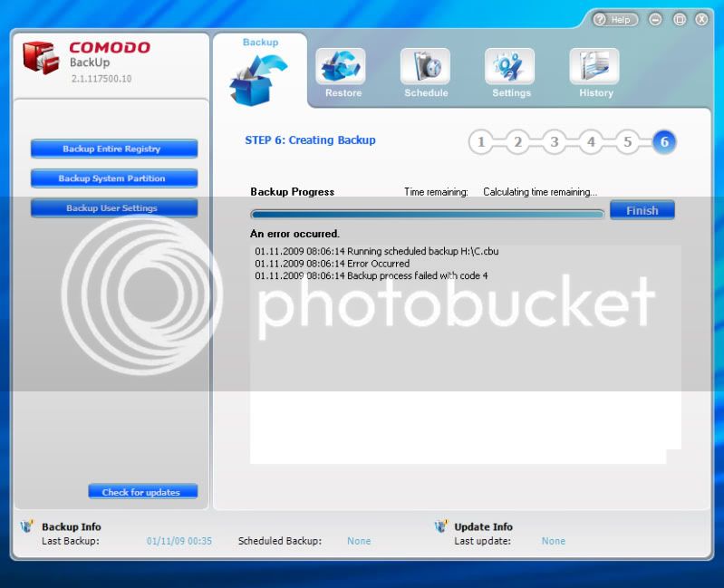Image resolution: width=724 pixels, height=588 pixels.
Task: Click the Finish button
Action: (x=642, y=210)
